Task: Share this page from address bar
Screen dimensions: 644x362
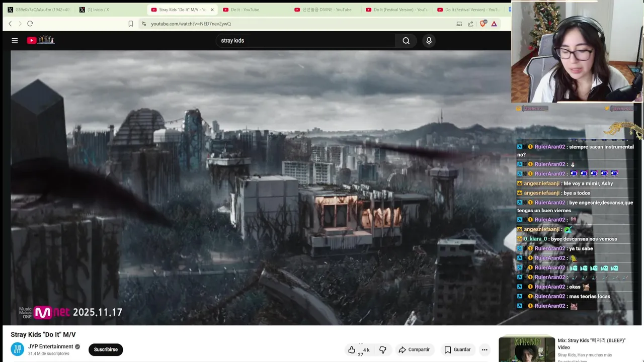Action: coord(470,24)
